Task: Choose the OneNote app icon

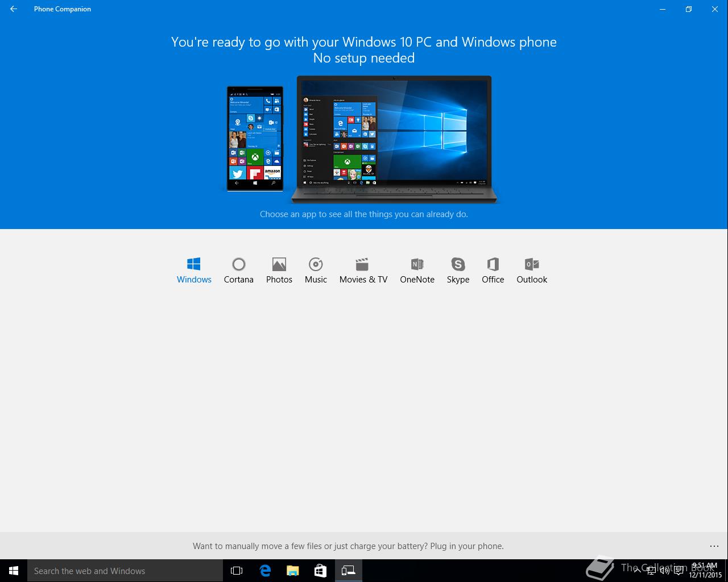Action: point(417,270)
